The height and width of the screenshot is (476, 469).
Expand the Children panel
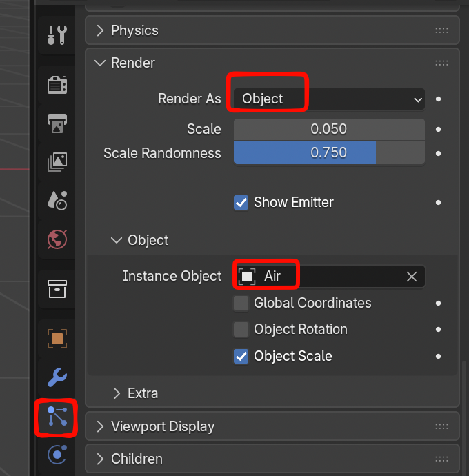click(x=137, y=459)
